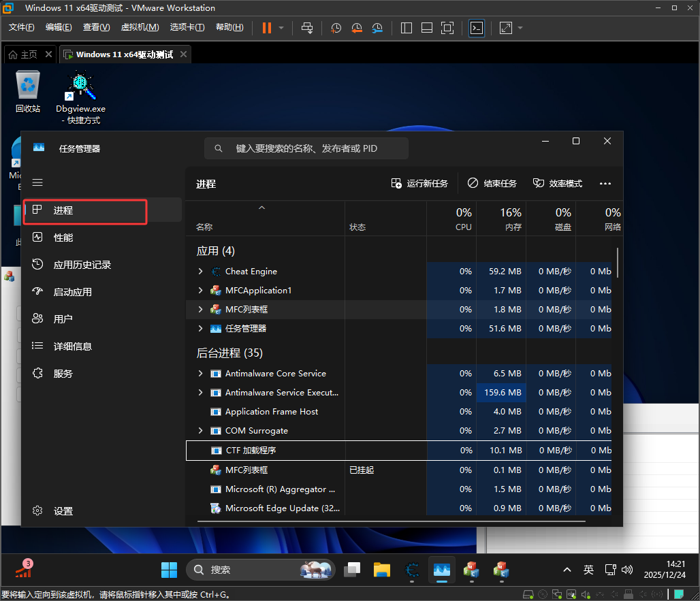Open Task Manager 设置 at the bottom

(x=103, y=511)
